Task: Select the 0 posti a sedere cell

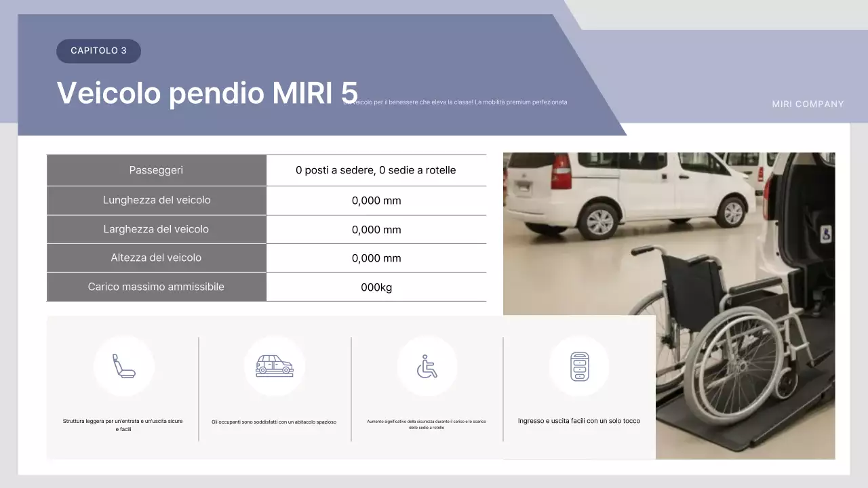Action: tap(376, 170)
